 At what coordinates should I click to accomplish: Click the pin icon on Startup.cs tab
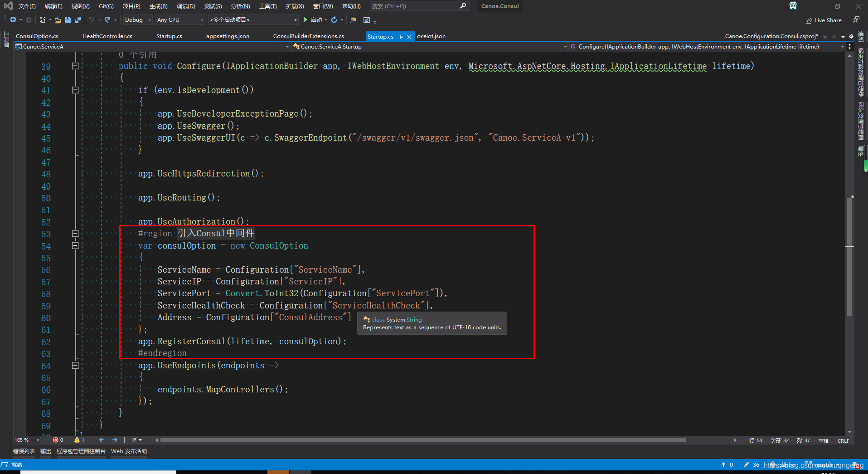coord(401,37)
